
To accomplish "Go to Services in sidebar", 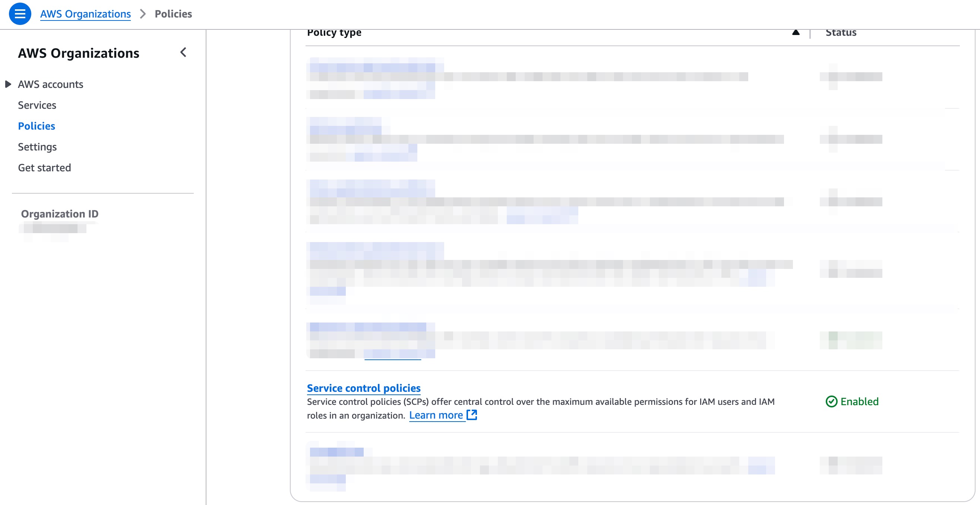I will (37, 105).
